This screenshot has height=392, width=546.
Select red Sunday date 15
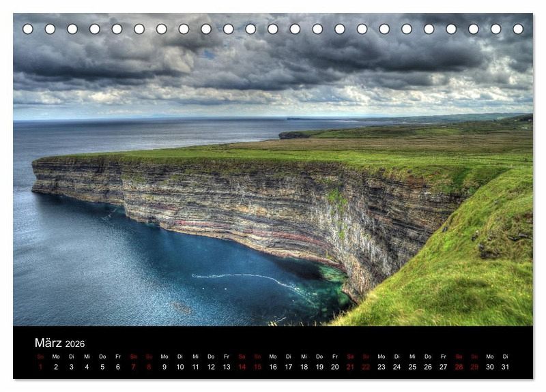257,367
